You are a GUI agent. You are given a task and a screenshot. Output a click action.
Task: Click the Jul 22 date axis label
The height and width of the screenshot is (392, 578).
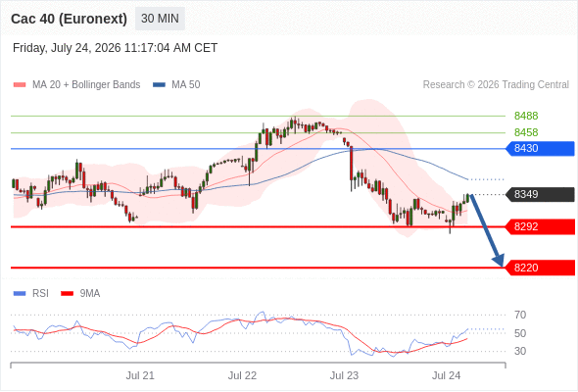pos(242,375)
